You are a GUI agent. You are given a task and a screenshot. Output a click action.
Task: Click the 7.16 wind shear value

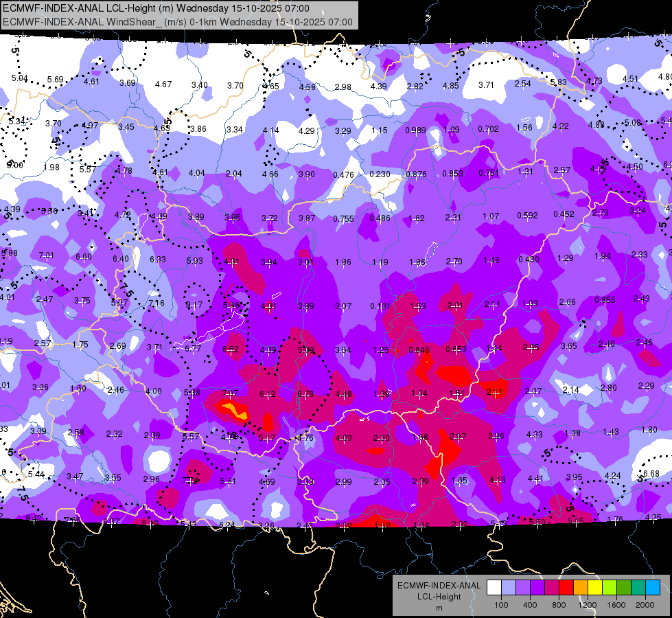pyautogui.click(x=157, y=303)
